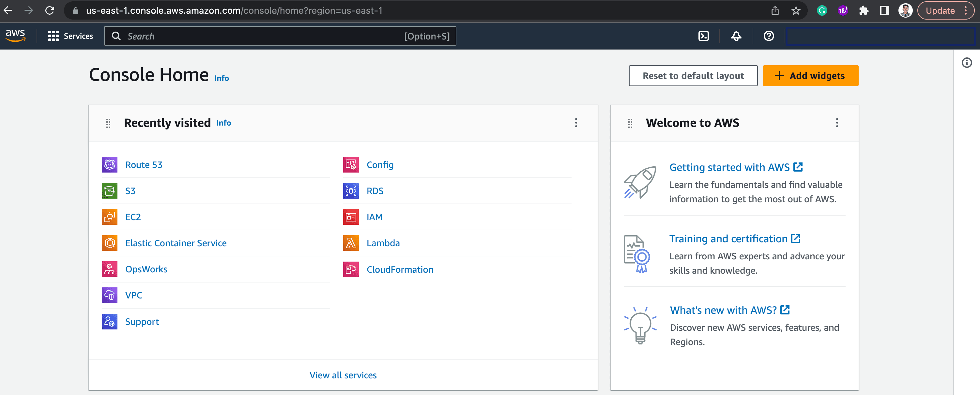
Task: Click the Lambda service icon
Action: point(351,243)
